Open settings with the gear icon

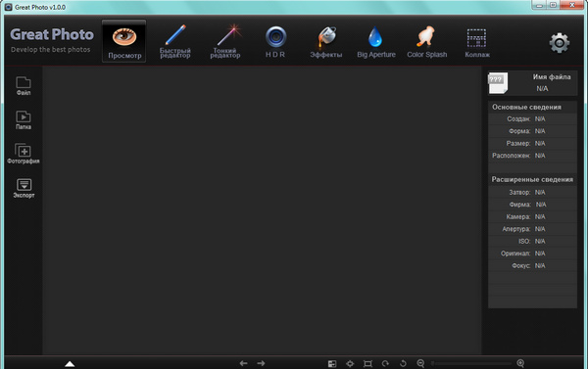(x=560, y=43)
